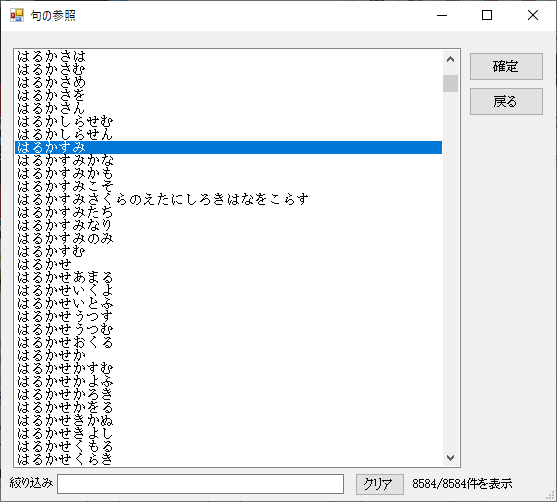Click the list scrollbar down arrow
The height and width of the screenshot is (502, 557).
[450, 458]
